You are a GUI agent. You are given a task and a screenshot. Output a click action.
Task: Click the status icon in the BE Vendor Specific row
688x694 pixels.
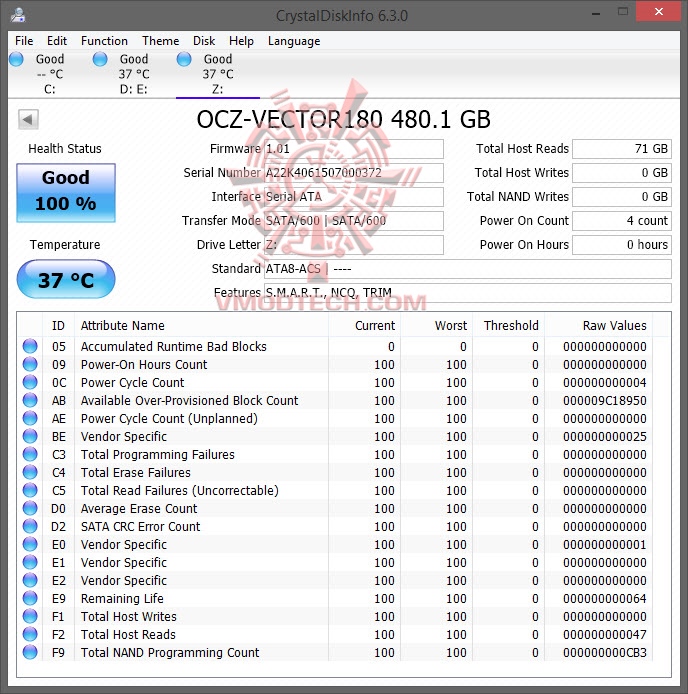click(x=30, y=436)
